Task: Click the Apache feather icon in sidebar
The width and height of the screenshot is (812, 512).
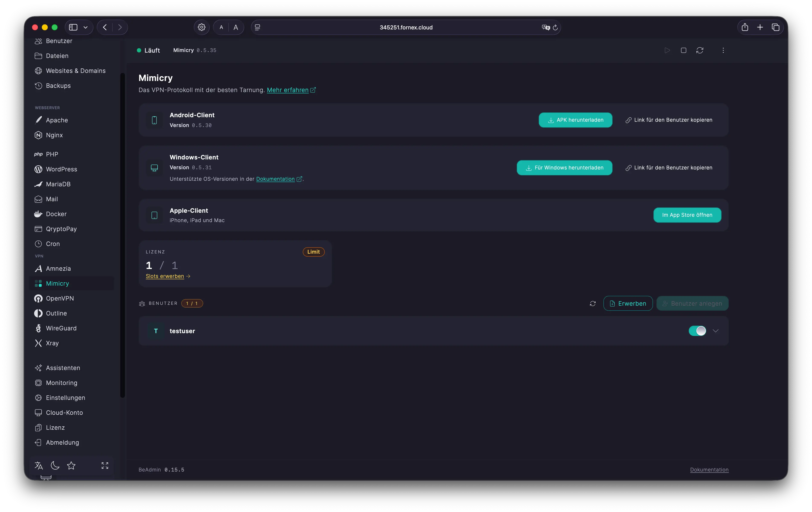Action: click(x=38, y=120)
